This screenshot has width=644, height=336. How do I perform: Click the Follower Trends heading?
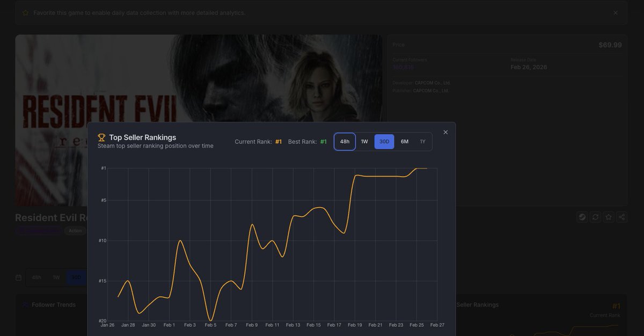[54, 305]
